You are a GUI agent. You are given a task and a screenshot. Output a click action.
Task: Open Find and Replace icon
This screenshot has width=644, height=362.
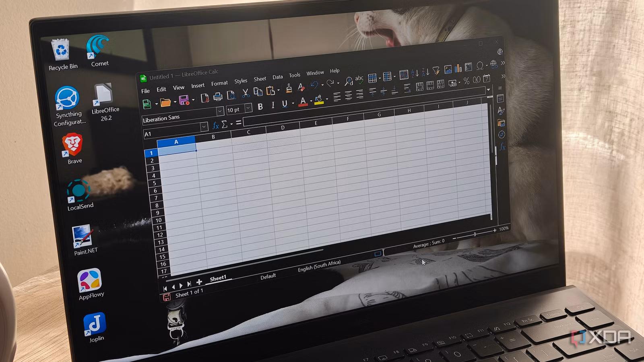tap(349, 81)
